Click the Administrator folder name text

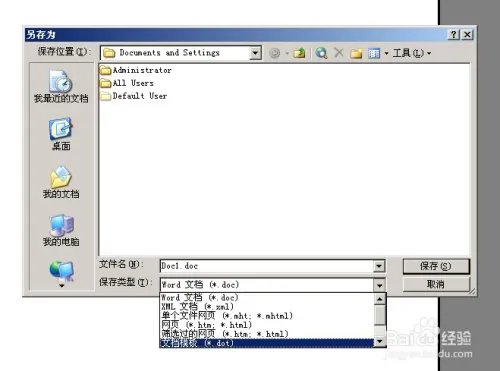(142, 70)
